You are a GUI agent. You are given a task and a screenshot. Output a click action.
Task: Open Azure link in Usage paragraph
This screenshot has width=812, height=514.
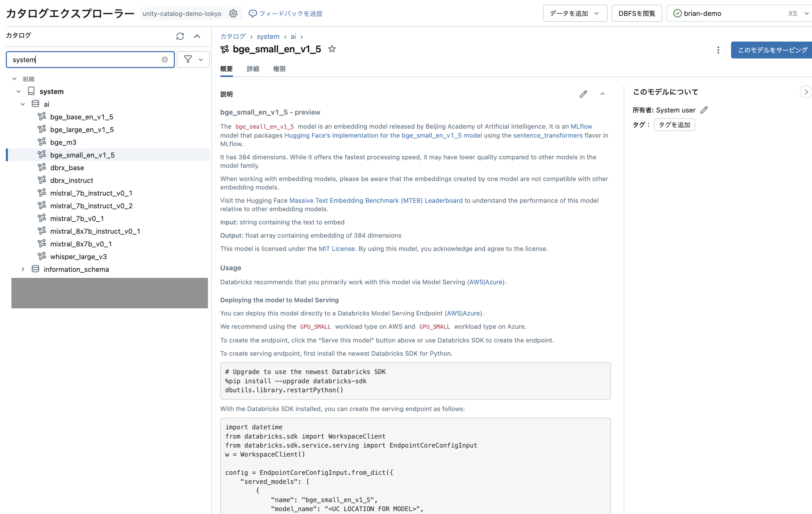pyautogui.click(x=494, y=282)
